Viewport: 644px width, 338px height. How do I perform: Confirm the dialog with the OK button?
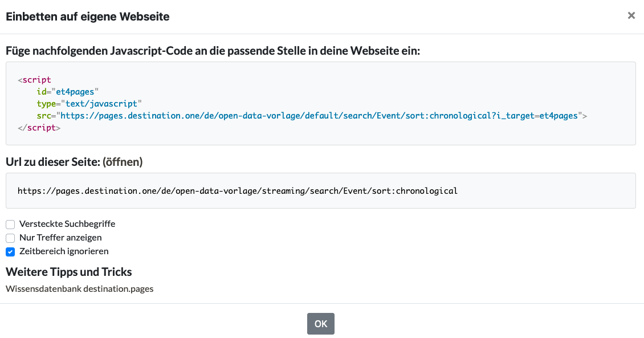[x=321, y=324]
